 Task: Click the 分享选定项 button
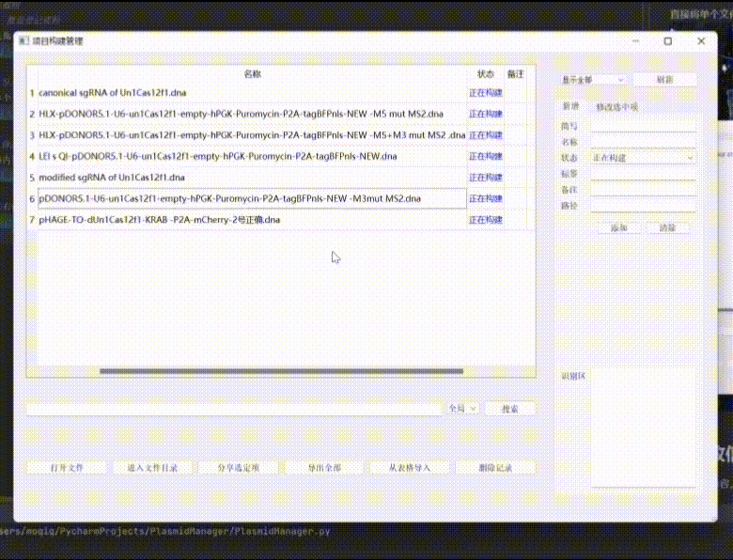click(238, 467)
